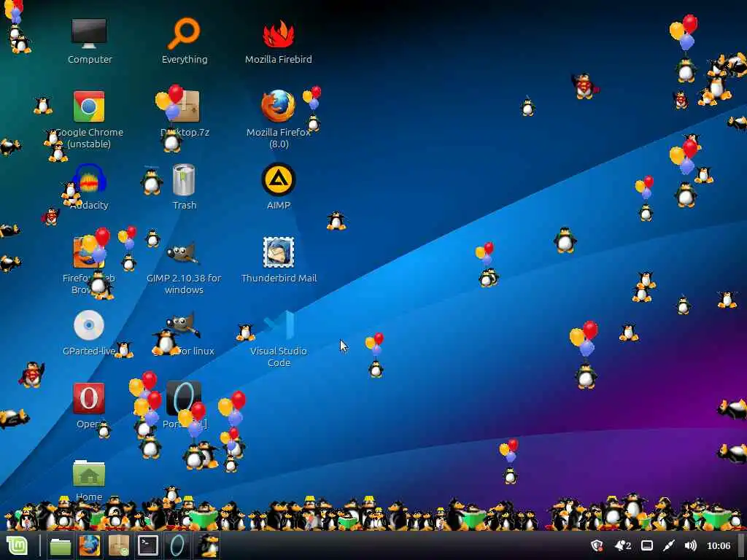Click the 'Mozilla Firebird' label text
747x560 pixels.
click(279, 60)
